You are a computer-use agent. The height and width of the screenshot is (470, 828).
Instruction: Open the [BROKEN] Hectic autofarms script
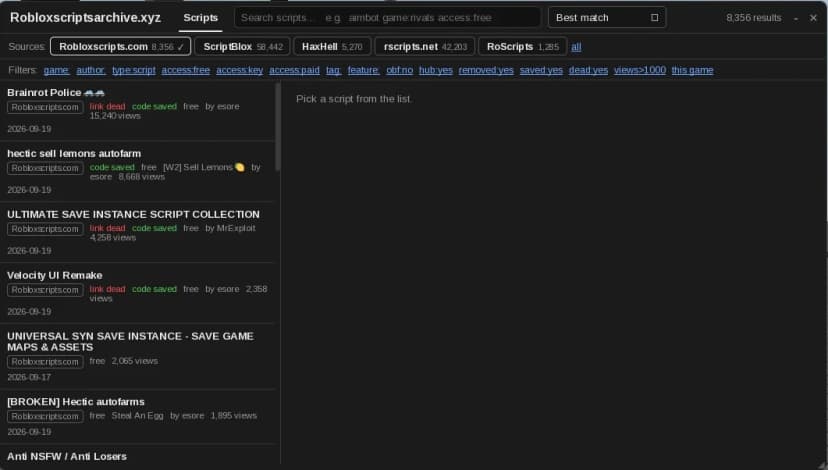click(x=137, y=417)
